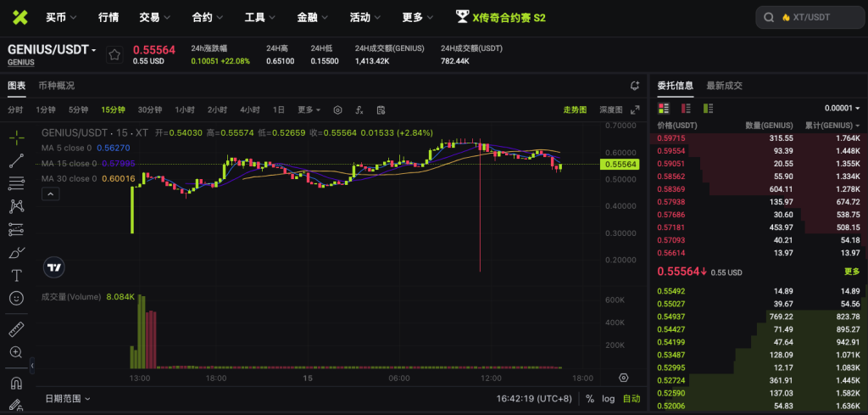Collapse the drawing toolbar side arrow
This screenshot has height=415, width=868.
coord(32,367)
